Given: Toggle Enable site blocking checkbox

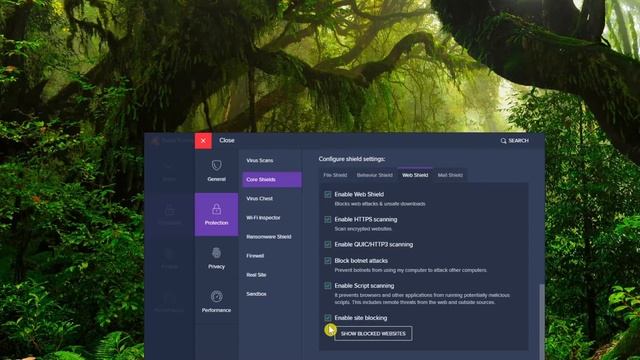Looking at the screenshot, I should (328, 318).
